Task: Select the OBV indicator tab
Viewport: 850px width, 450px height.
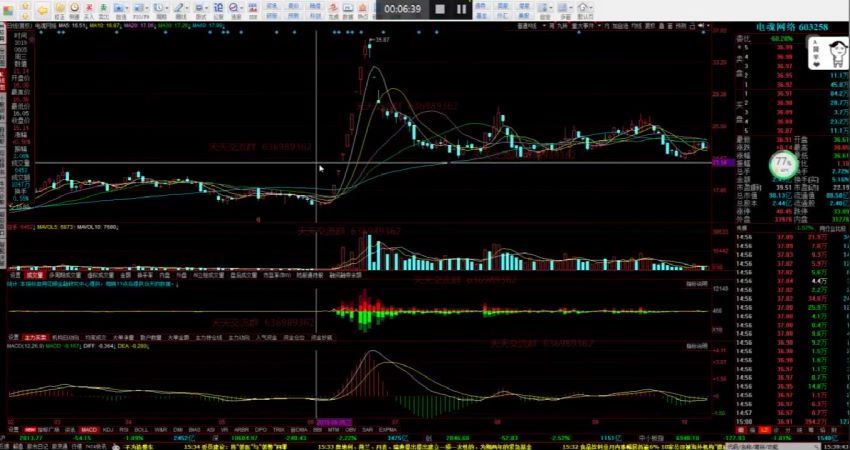Action: point(350,429)
